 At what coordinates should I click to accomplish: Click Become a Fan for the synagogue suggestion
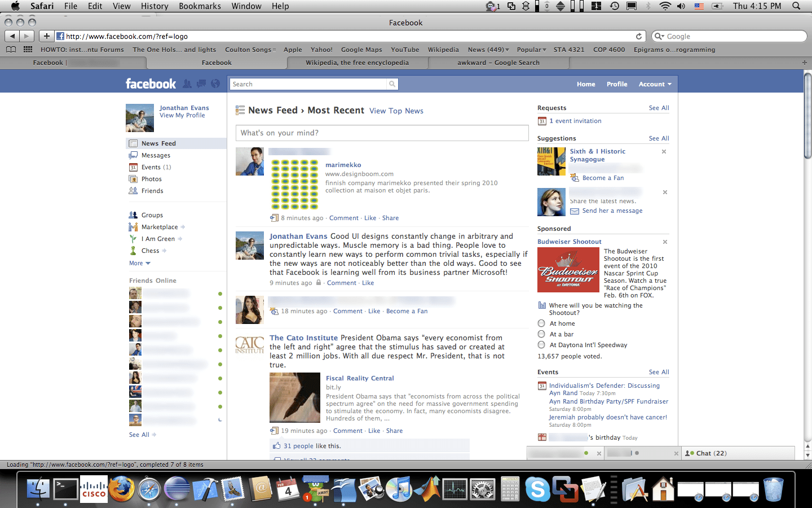coord(603,178)
